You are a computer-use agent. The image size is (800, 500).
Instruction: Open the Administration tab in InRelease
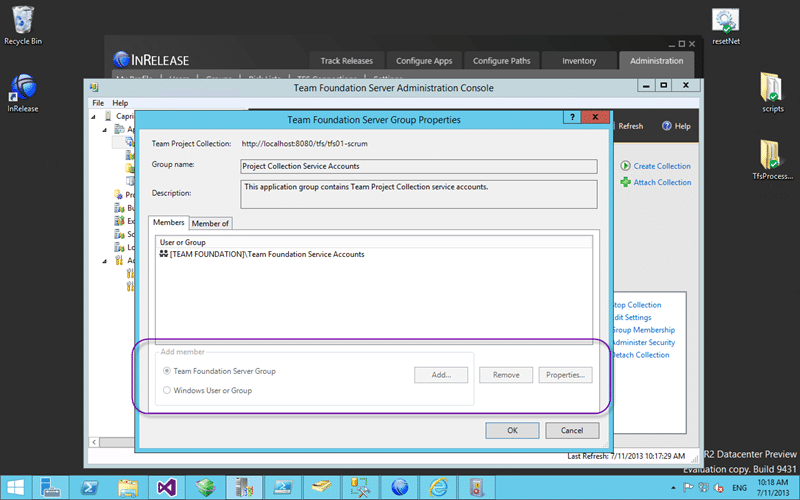click(x=657, y=61)
